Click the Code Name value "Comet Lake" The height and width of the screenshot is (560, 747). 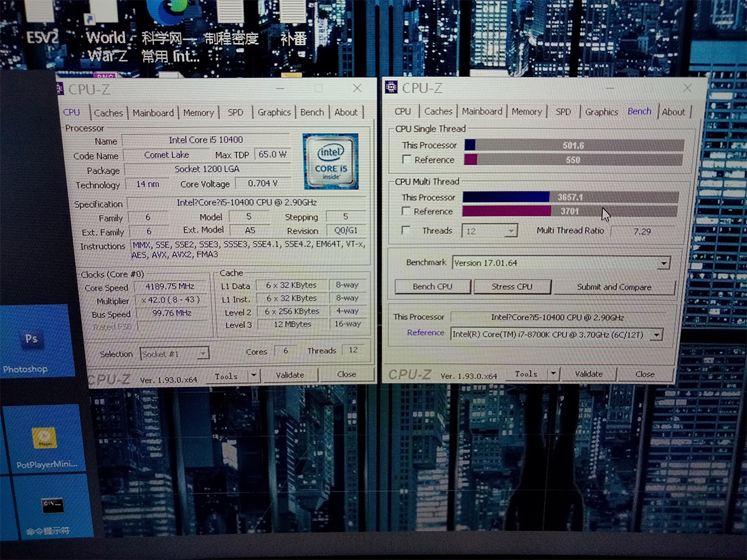[x=167, y=155]
